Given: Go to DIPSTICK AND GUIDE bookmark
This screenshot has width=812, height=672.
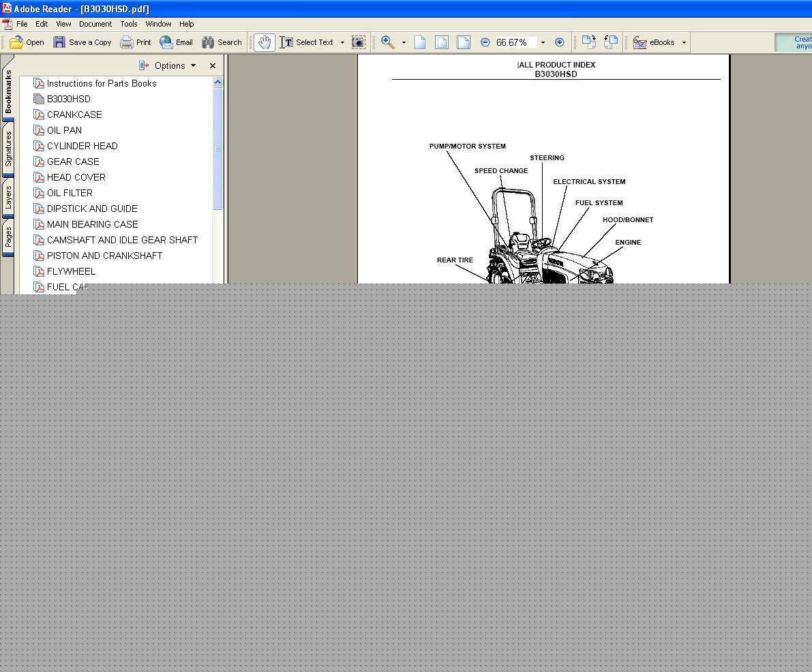Looking at the screenshot, I should click(92, 209).
